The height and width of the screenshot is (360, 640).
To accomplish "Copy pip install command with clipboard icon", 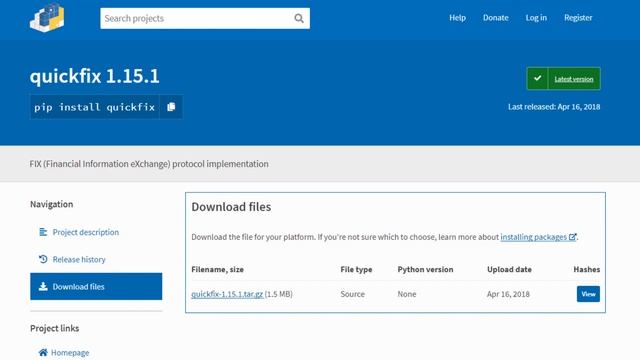I will pos(171,107).
